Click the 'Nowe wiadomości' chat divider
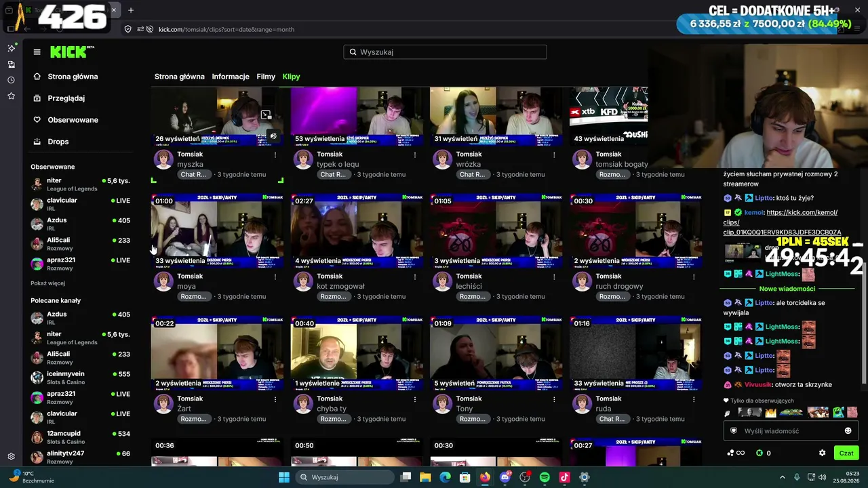The width and height of the screenshot is (868, 488). click(787, 289)
